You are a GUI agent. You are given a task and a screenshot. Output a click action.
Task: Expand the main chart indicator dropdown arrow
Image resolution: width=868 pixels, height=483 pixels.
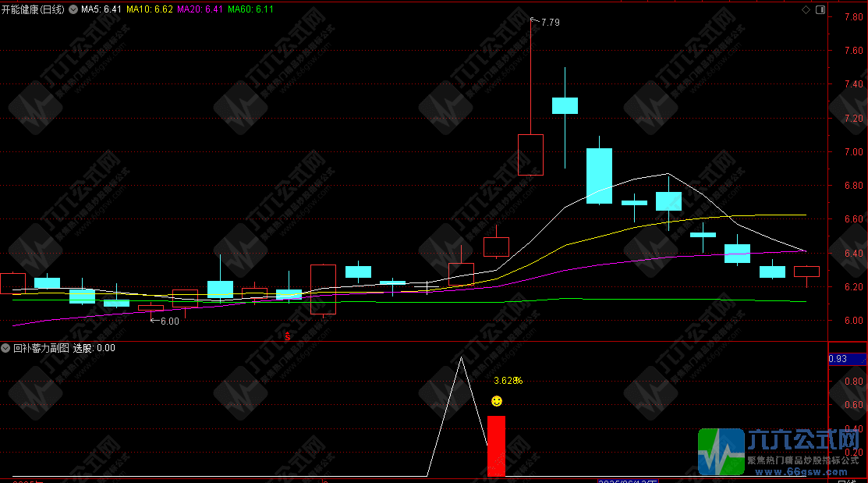73,9
